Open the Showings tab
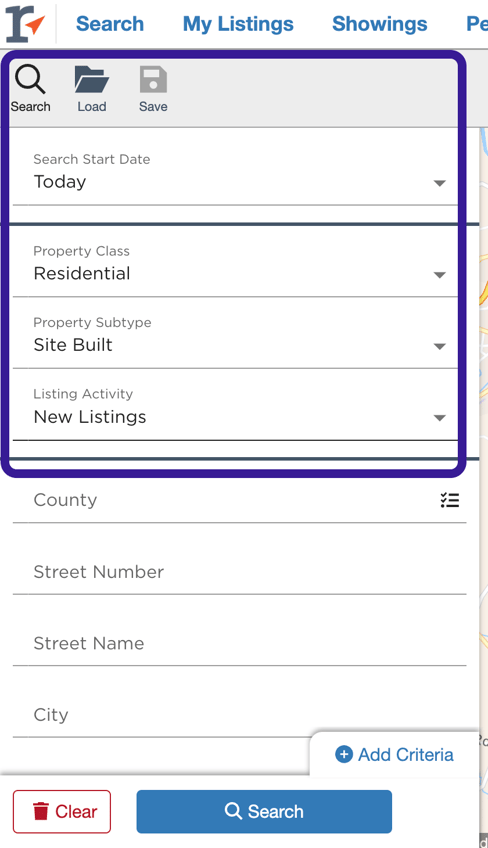Image resolution: width=488 pixels, height=848 pixels. (380, 24)
